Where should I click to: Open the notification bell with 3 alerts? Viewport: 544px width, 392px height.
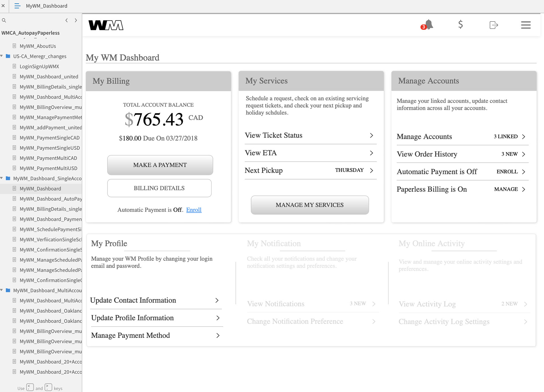coord(428,25)
